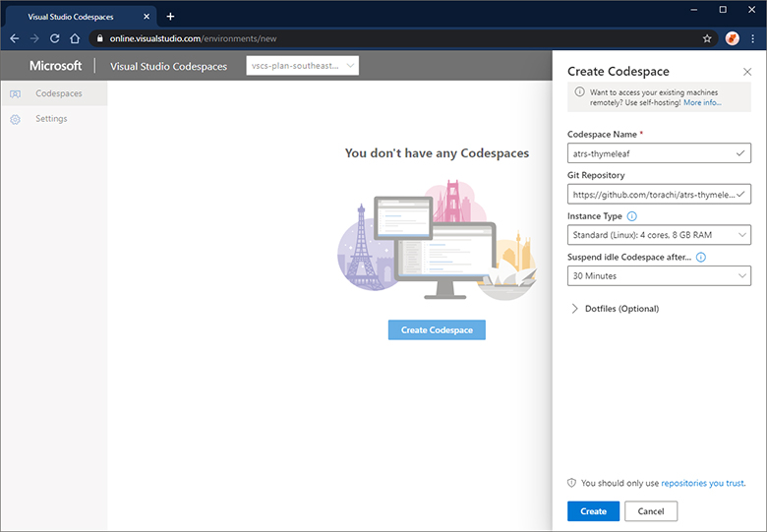
Task: Click the info icon in self-hosting notice
Action: click(x=579, y=91)
